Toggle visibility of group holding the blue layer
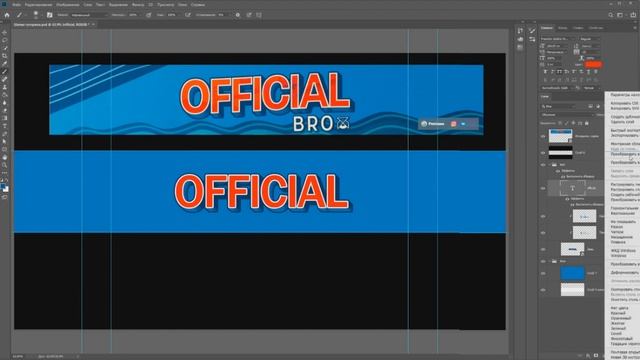This screenshot has height=360, width=640. (x=543, y=261)
